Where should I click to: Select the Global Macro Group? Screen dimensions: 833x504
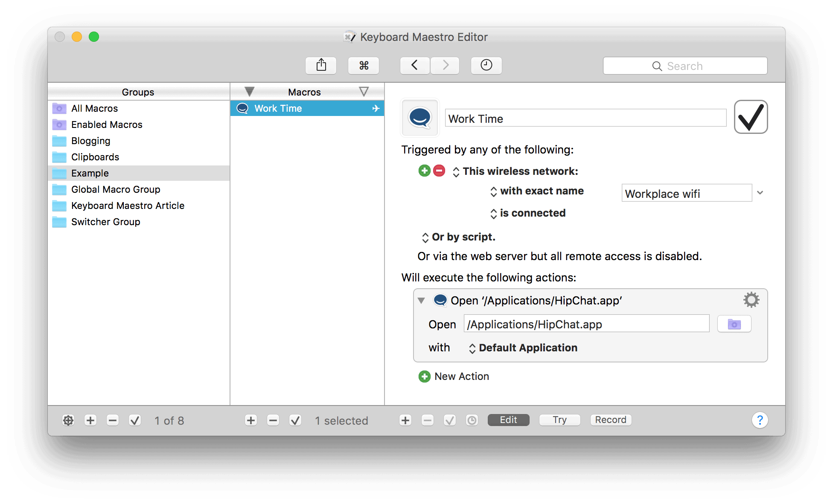(x=139, y=189)
